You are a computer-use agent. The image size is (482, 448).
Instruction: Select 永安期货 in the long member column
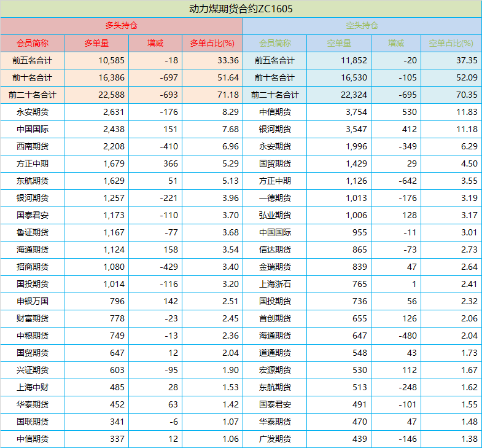[33, 112]
